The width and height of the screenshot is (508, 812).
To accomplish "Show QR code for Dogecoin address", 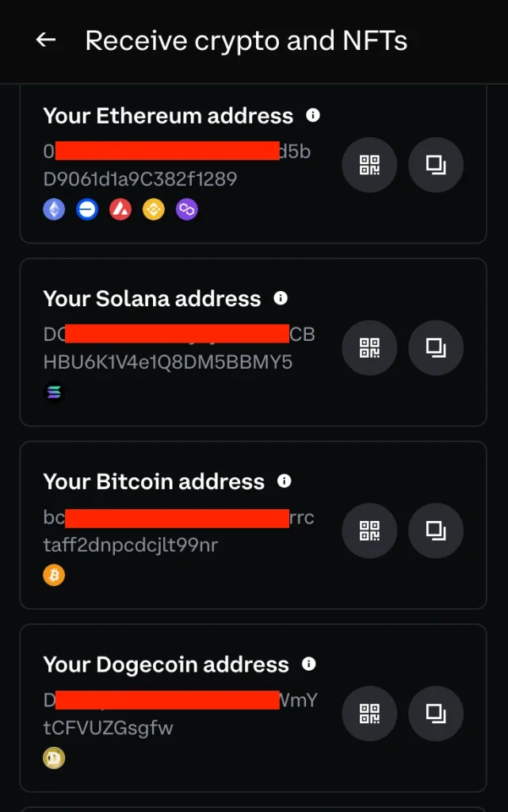I will point(369,714).
